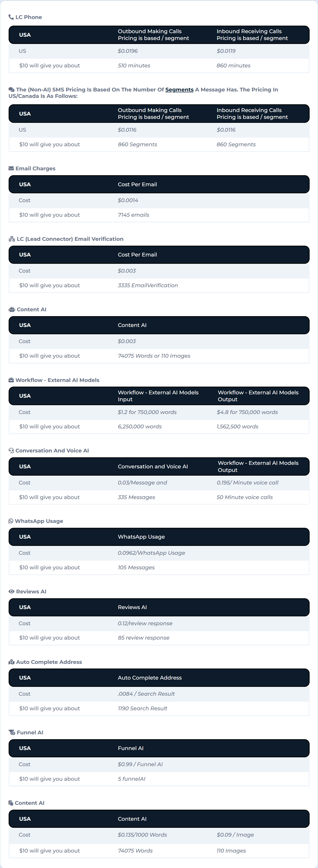Click the robot icon beside Content AI

click(x=12, y=309)
